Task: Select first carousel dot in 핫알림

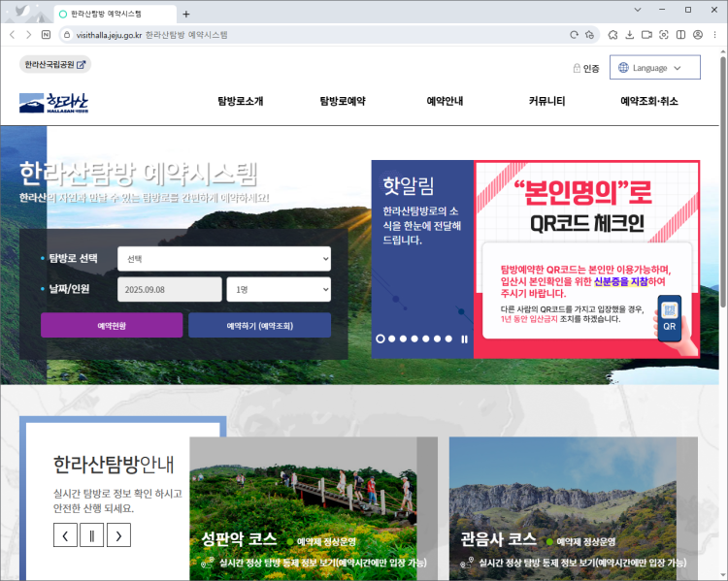Action: click(x=381, y=339)
